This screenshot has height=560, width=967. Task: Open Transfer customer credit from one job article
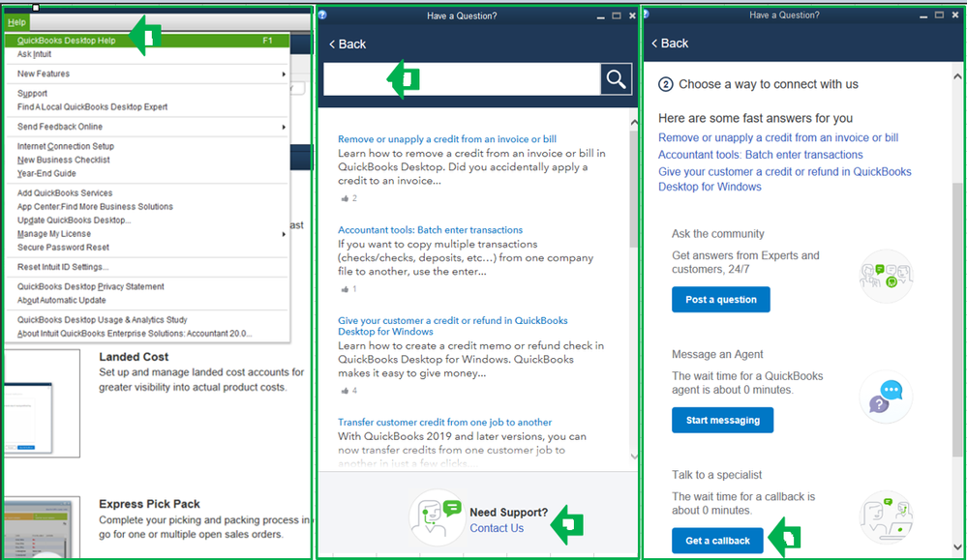(x=444, y=422)
